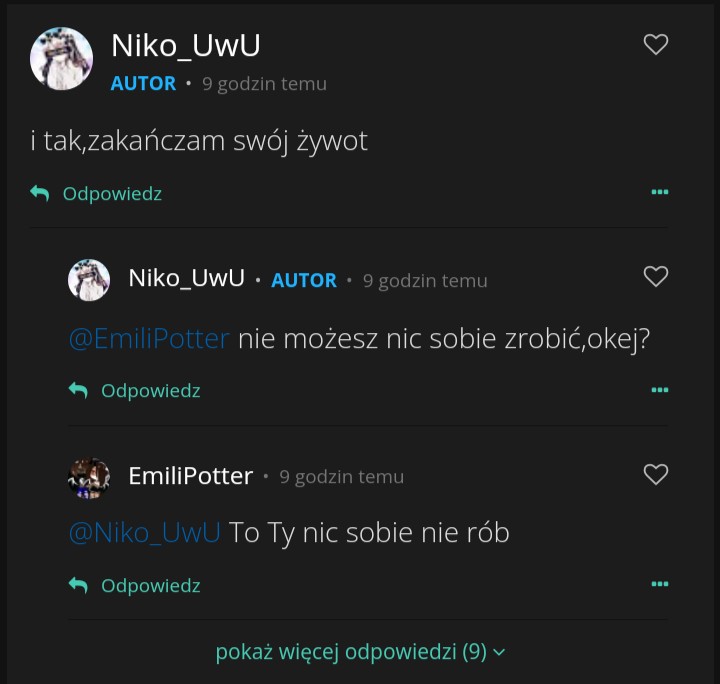
Task: Open Niko_UwU's small avatar in the reply
Action: (89, 280)
